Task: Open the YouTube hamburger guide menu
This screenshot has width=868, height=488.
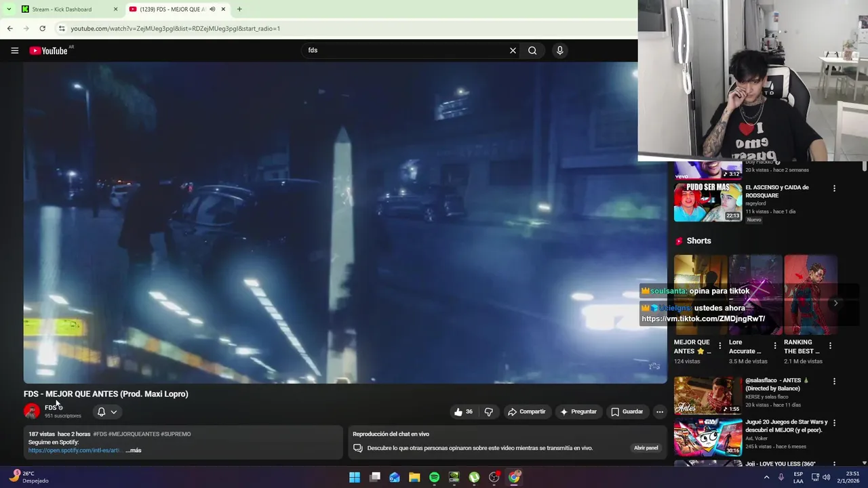Action: point(14,51)
